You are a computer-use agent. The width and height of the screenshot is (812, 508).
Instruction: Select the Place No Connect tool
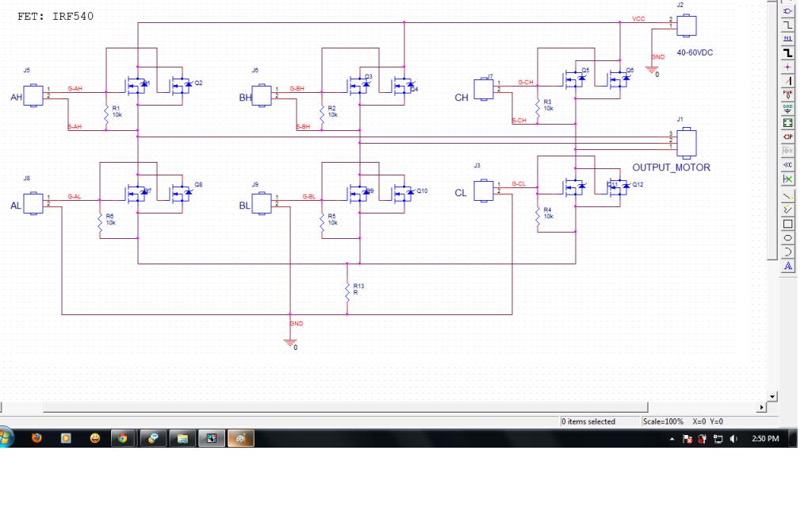point(787,179)
